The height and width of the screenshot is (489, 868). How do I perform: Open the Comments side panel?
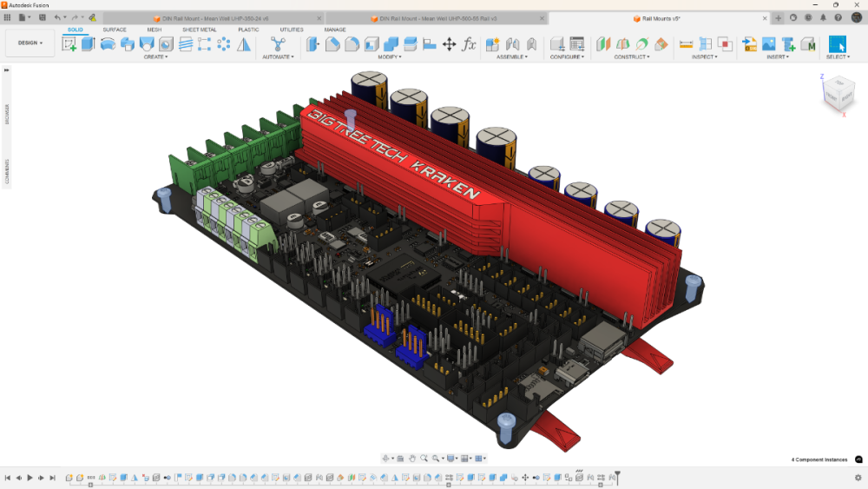coord(7,171)
